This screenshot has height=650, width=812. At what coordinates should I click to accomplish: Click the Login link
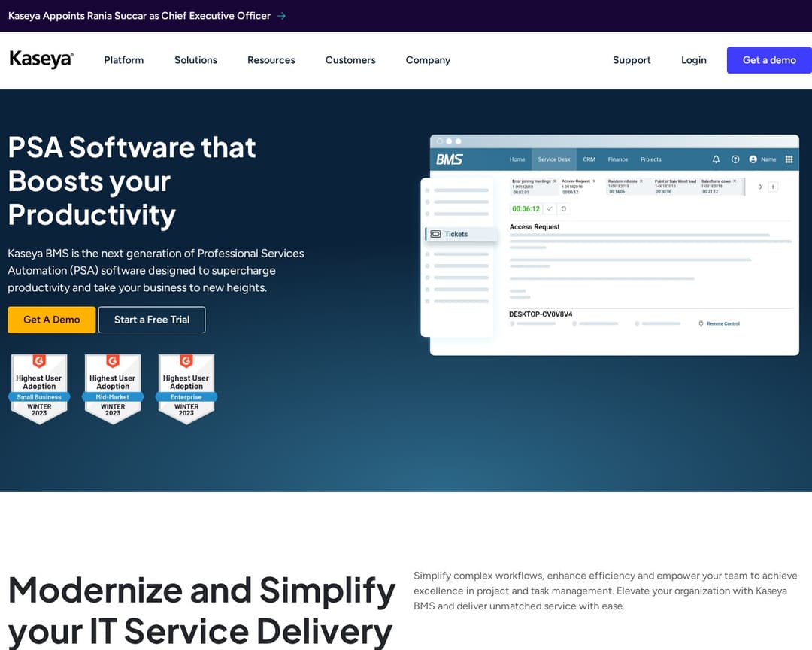pos(694,60)
